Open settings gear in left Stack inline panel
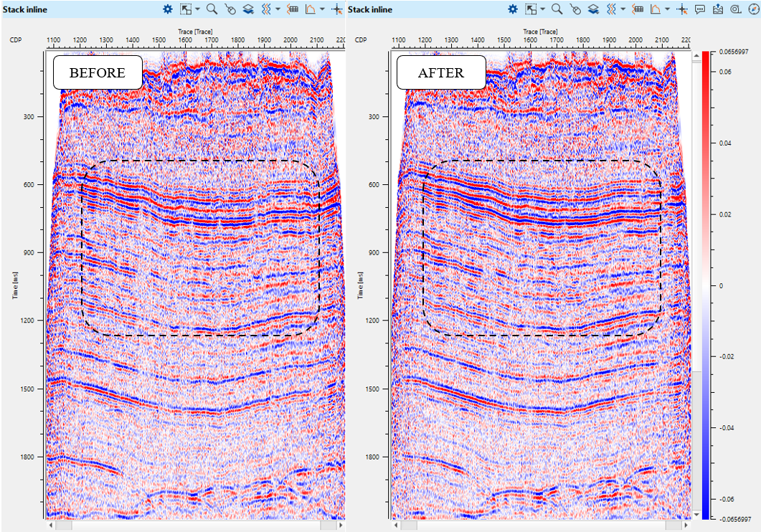 click(x=167, y=9)
